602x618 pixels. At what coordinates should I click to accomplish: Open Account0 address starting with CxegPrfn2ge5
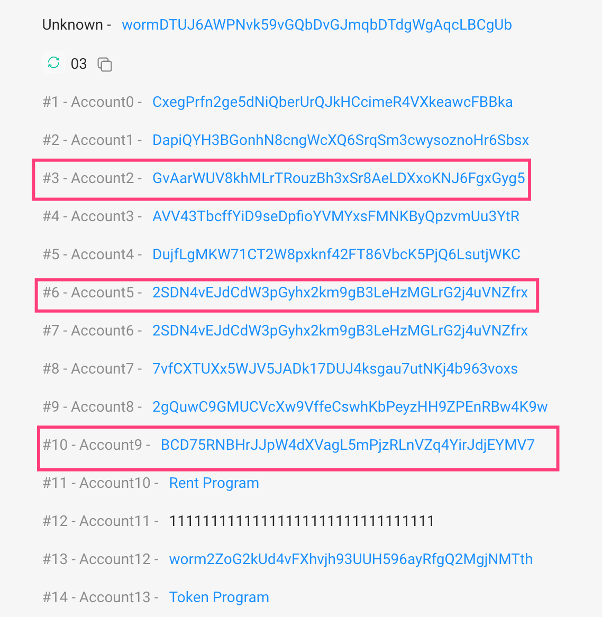pyautogui.click(x=332, y=102)
